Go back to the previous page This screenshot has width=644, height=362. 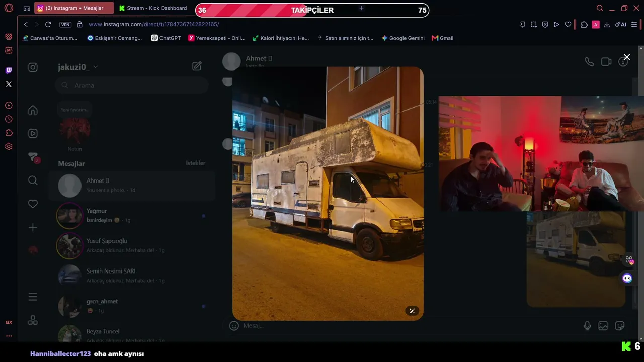(x=26, y=24)
